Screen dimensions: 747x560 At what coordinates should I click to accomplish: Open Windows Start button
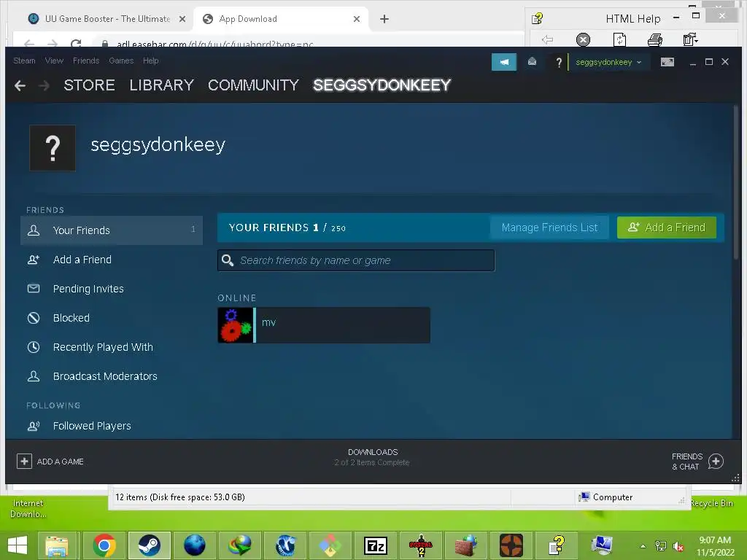click(18, 545)
